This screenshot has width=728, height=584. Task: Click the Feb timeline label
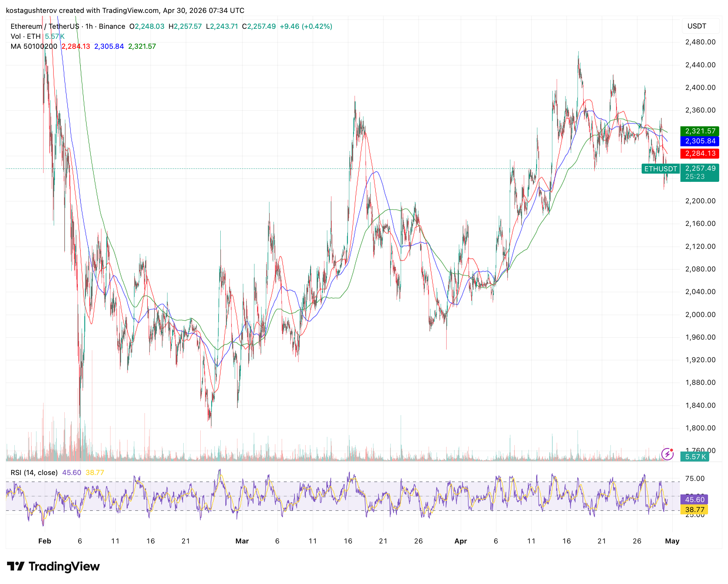point(45,541)
